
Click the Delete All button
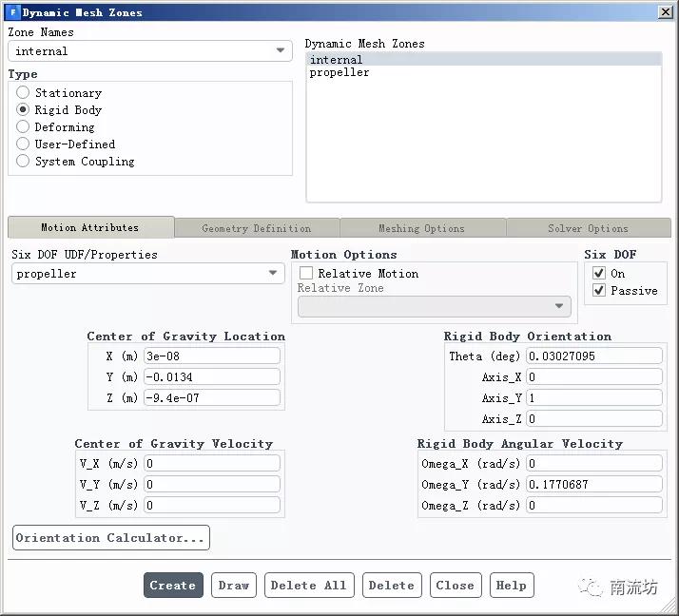coord(309,585)
